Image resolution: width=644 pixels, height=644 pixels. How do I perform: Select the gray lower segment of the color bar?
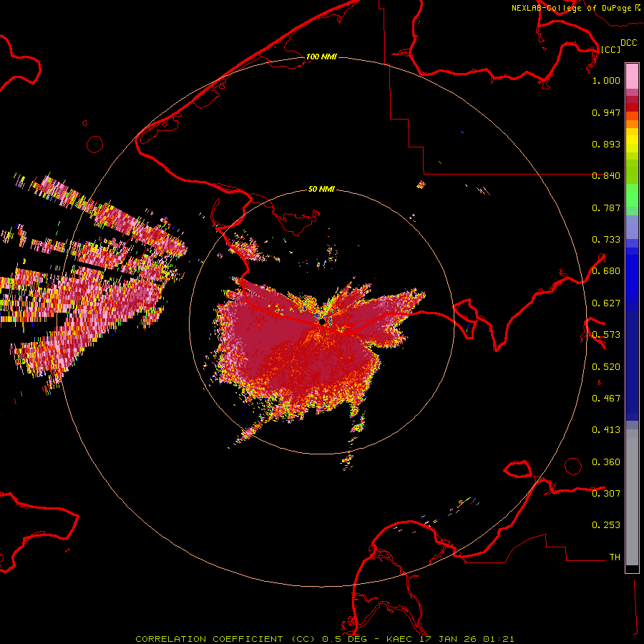pos(632,497)
